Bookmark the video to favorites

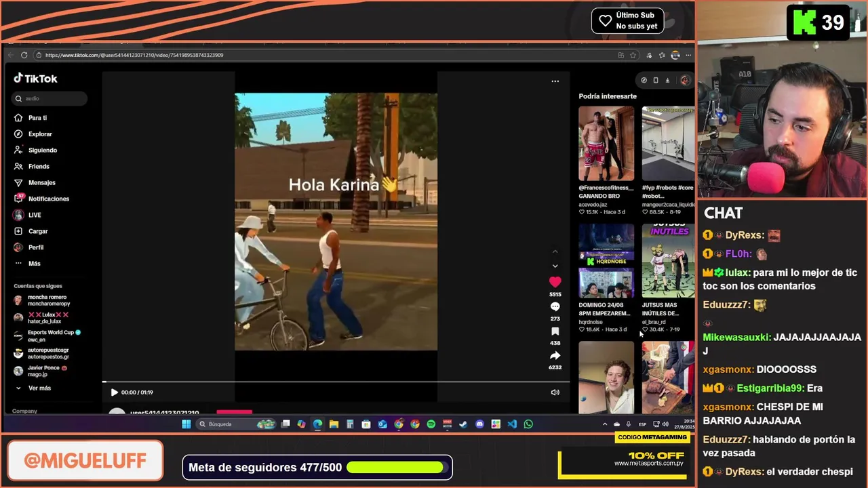555,331
